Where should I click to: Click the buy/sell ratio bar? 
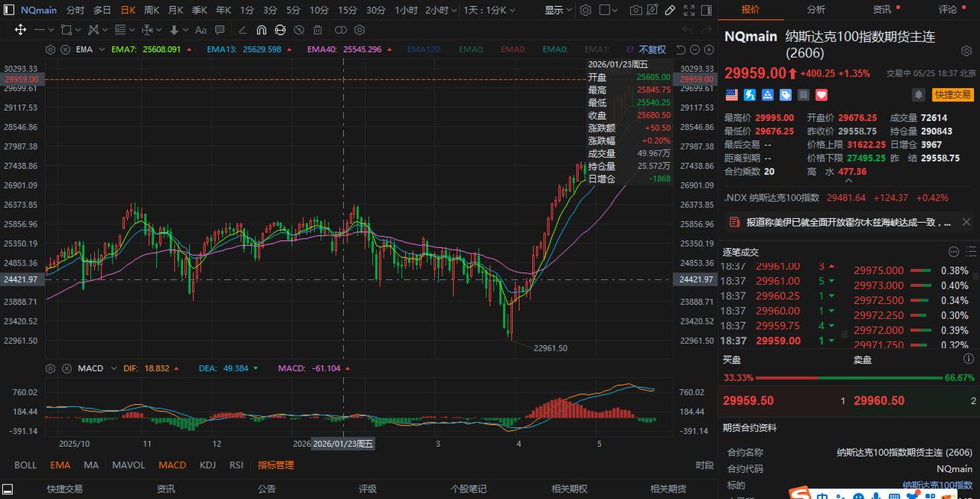849,377
